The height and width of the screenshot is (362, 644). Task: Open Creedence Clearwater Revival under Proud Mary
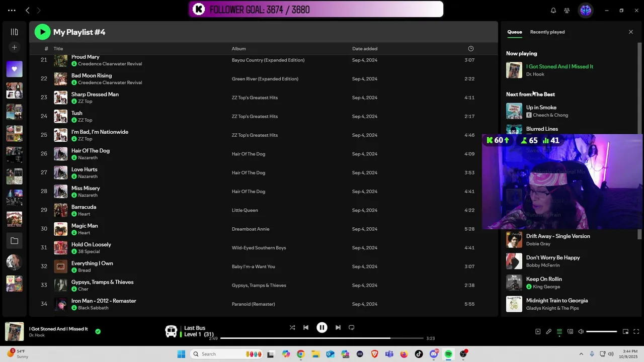[x=110, y=64]
